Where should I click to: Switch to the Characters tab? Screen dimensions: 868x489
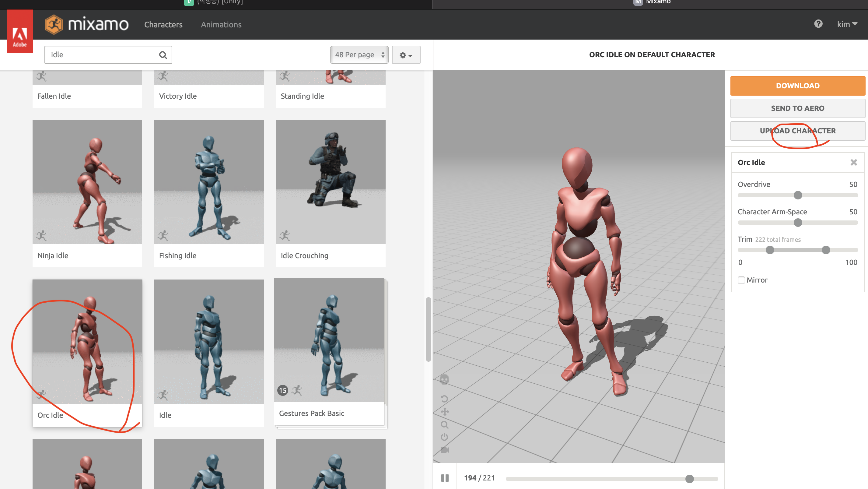pos(163,25)
